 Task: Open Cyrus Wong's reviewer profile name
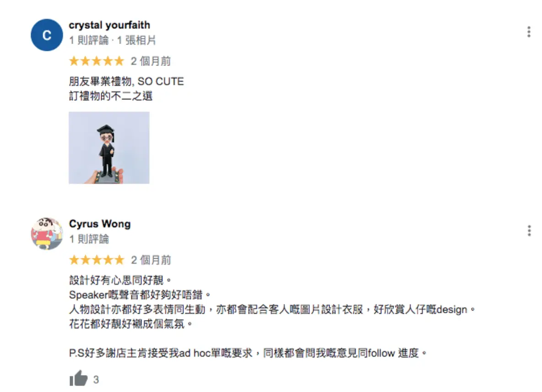point(100,224)
